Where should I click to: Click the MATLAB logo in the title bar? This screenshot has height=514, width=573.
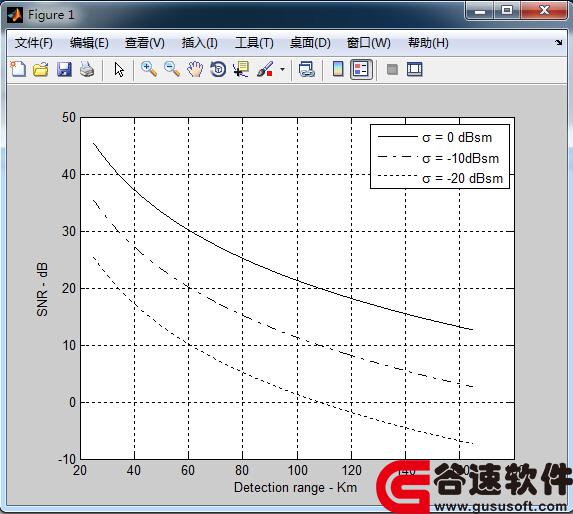point(15,15)
